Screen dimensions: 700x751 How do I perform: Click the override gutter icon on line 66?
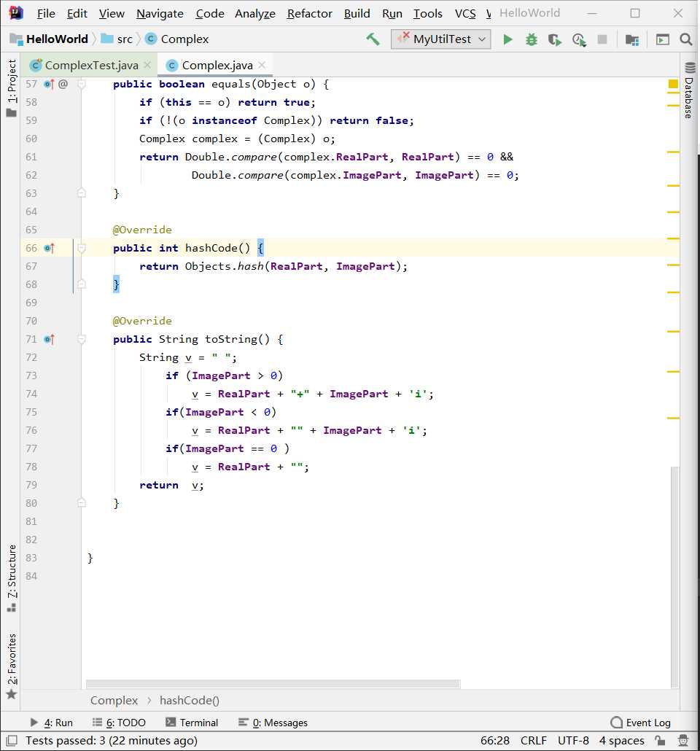click(49, 248)
